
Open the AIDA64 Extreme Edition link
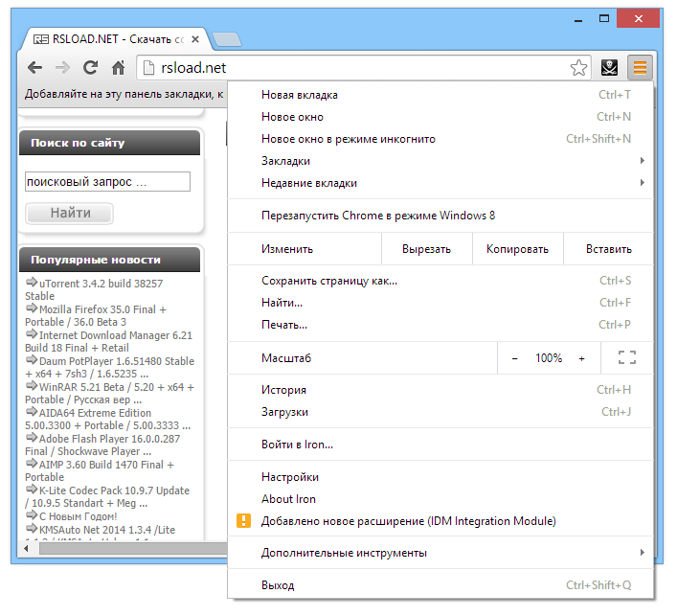(108, 419)
